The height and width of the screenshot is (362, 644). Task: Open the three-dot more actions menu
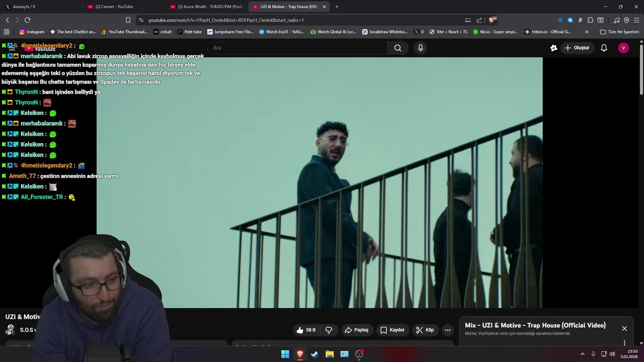(447, 330)
